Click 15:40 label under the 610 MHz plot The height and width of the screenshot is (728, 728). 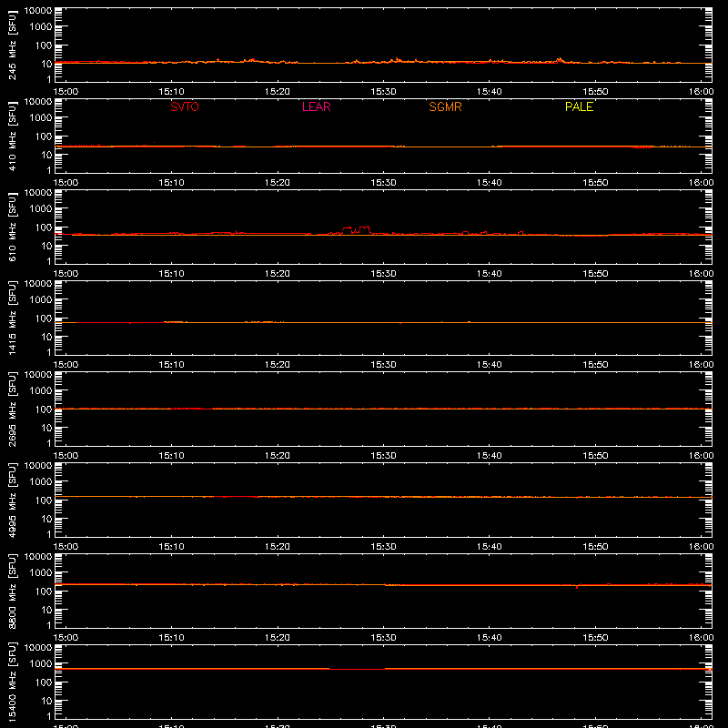click(x=490, y=274)
